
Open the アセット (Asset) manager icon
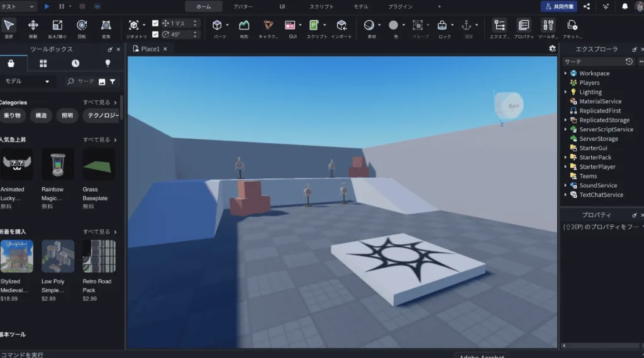click(572, 25)
